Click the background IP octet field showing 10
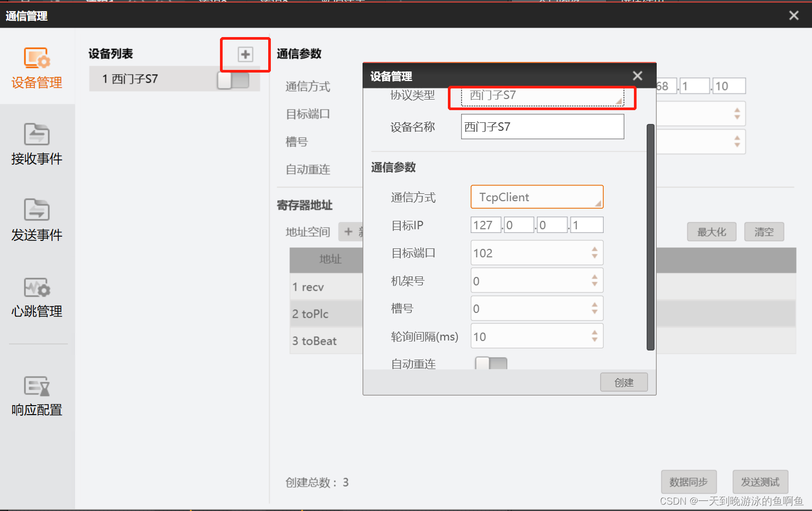The image size is (812, 511). [729, 86]
